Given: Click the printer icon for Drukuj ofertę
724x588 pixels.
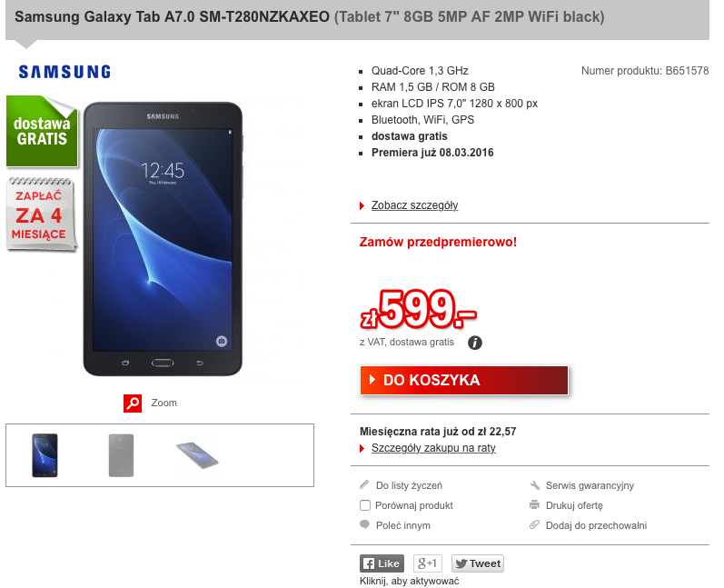Looking at the screenshot, I should click(x=534, y=505).
